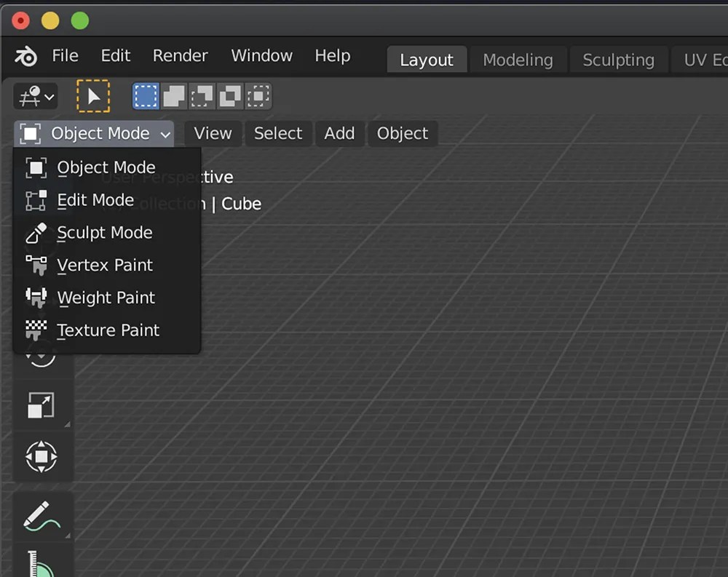
Task: Click Add in the viewport header
Action: (x=339, y=133)
